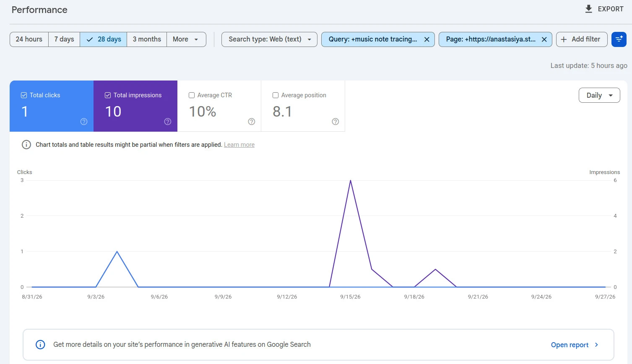Select the 24 hours date range
Screen dimensions: 632x364
coord(29,39)
